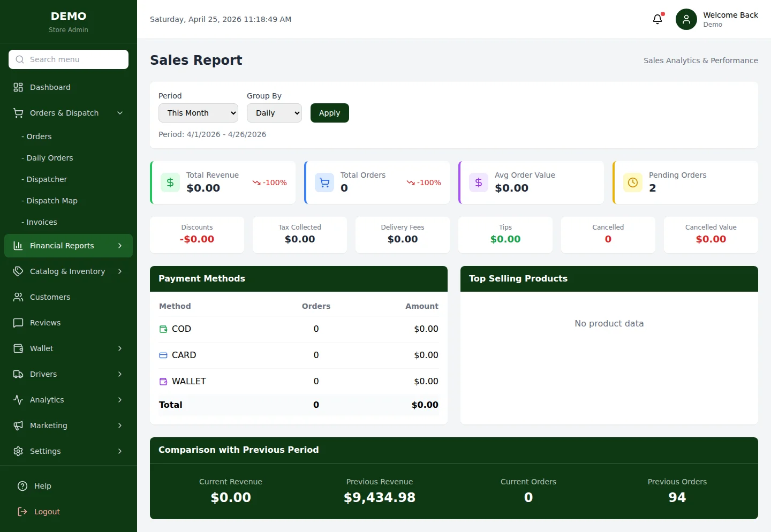Select the Wallet icon in the sidebar
This screenshot has width=771, height=532.
click(18, 348)
